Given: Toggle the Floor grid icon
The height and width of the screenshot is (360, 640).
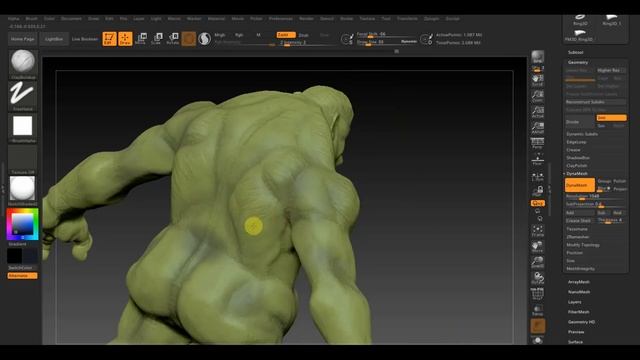Looking at the screenshot, I should click(x=538, y=159).
